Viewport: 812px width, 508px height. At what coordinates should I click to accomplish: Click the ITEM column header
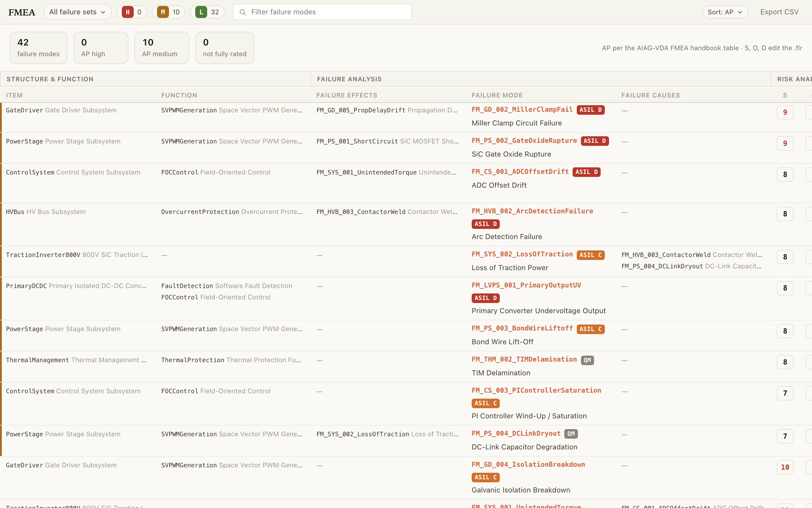[14, 95]
